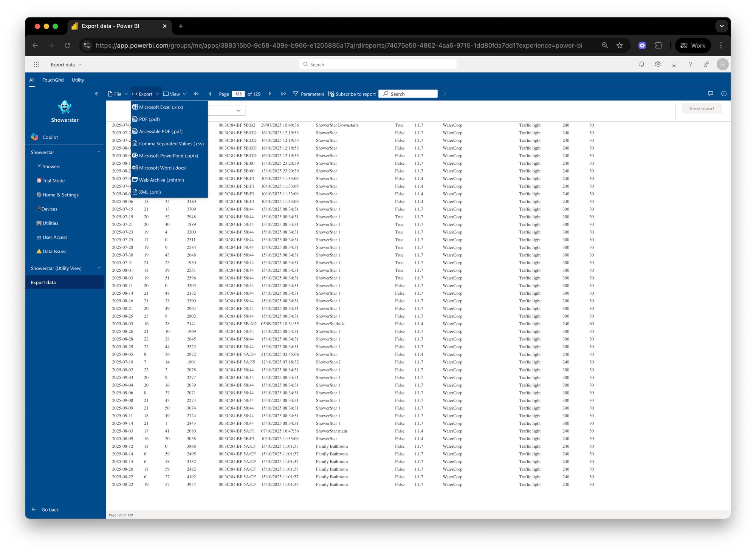Expand the Showerstar (Utility View) section
The height and width of the screenshot is (552, 756).
click(x=99, y=268)
